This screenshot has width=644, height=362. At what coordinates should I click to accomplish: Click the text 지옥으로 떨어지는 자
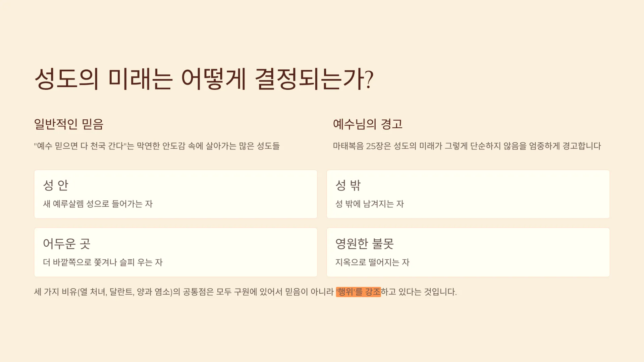tap(372, 262)
